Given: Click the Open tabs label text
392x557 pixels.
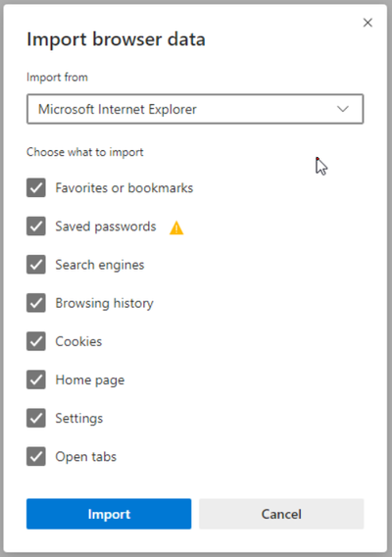Looking at the screenshot, I should [x=86, y=457].
